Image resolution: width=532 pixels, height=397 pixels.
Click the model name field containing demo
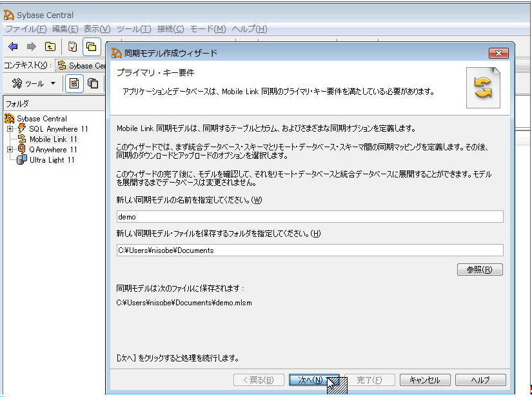click(x=309, y=217)
